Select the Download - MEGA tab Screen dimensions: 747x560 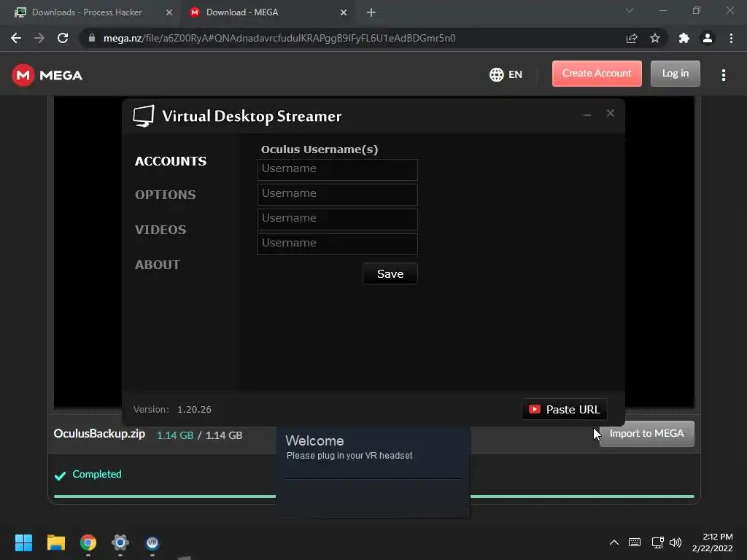click(242, 12)
